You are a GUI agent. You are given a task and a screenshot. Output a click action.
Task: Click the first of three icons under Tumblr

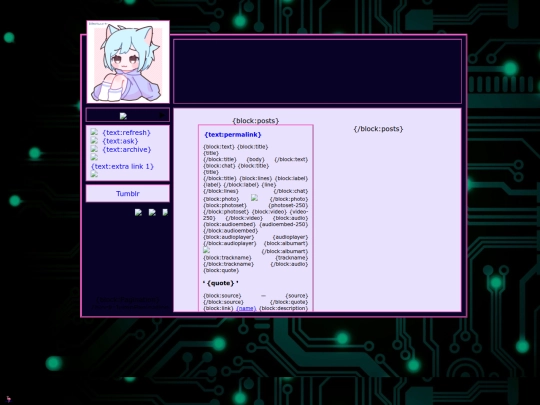coord(138,212)
